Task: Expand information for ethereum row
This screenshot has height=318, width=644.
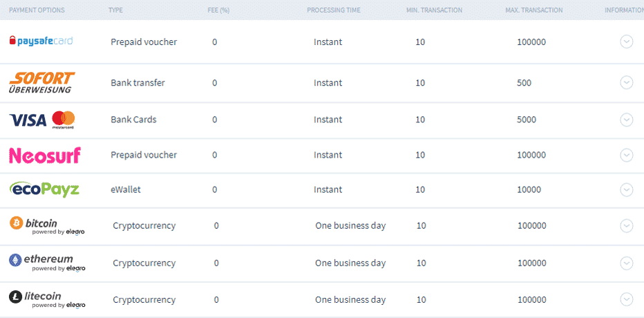Action: tap(626, 263)
